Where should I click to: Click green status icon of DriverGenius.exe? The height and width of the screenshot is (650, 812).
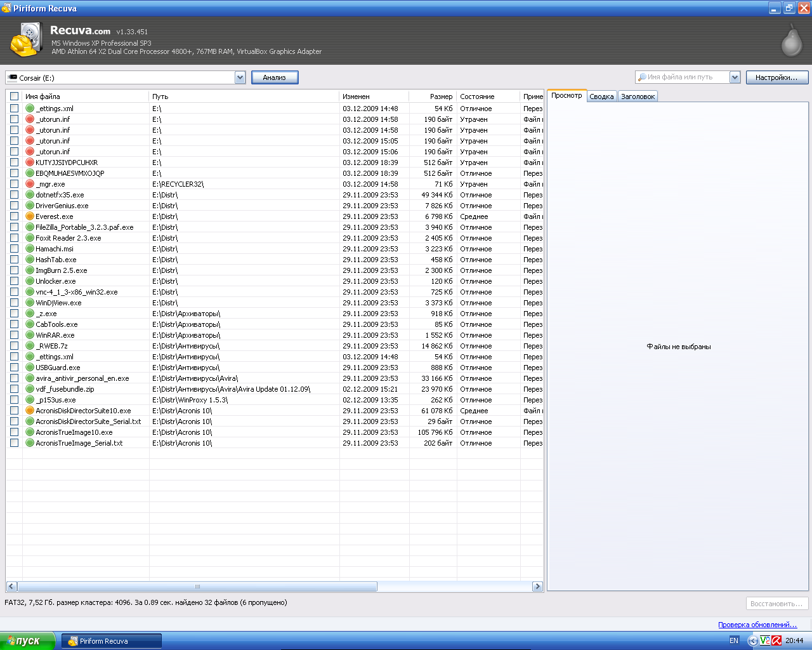coord(30,206)
